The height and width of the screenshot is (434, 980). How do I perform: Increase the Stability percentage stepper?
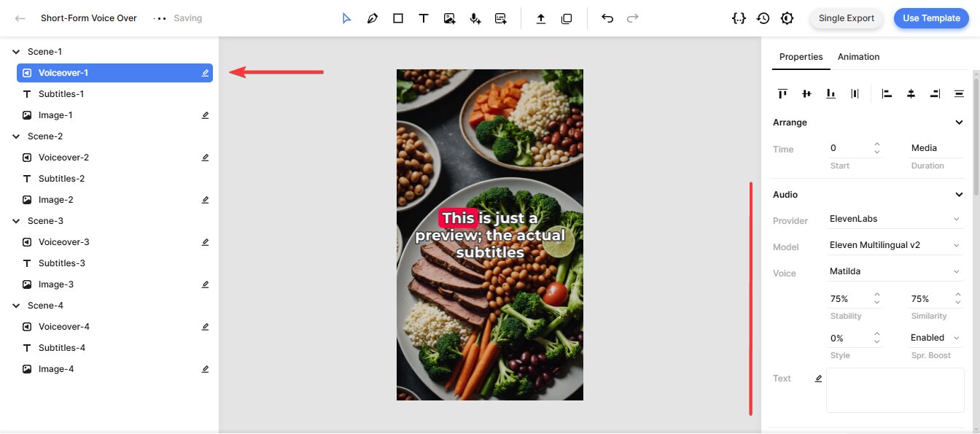(x=877, y=295)
